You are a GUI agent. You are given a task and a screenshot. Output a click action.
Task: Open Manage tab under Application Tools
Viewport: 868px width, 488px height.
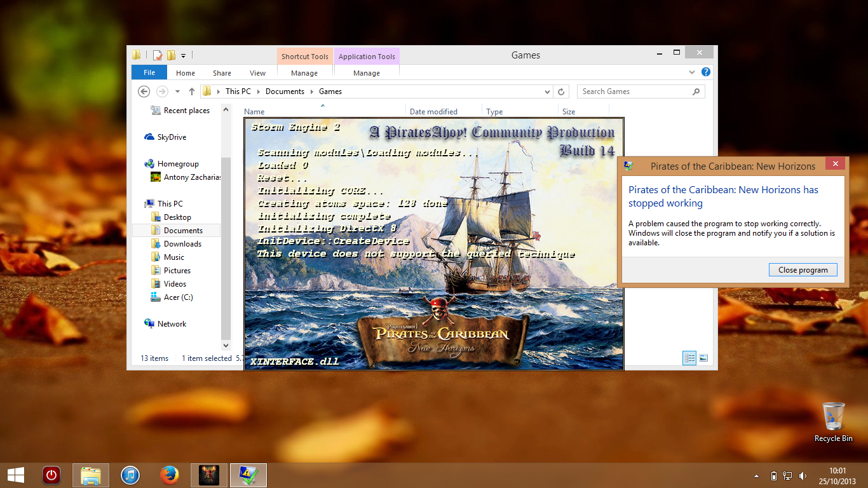pos(367,73)
